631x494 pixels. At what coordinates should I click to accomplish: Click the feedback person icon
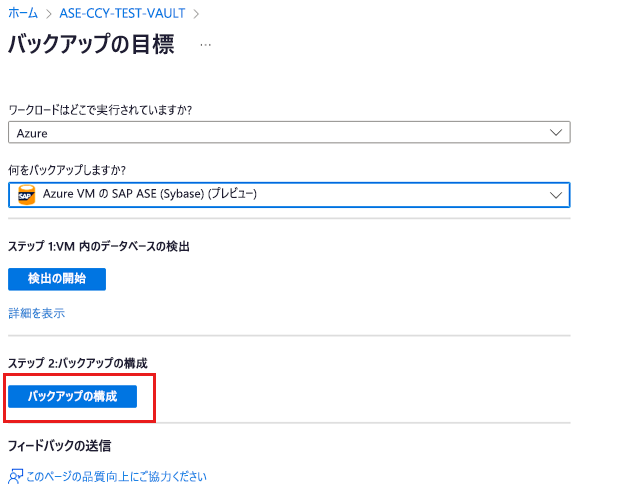point(15,477)
